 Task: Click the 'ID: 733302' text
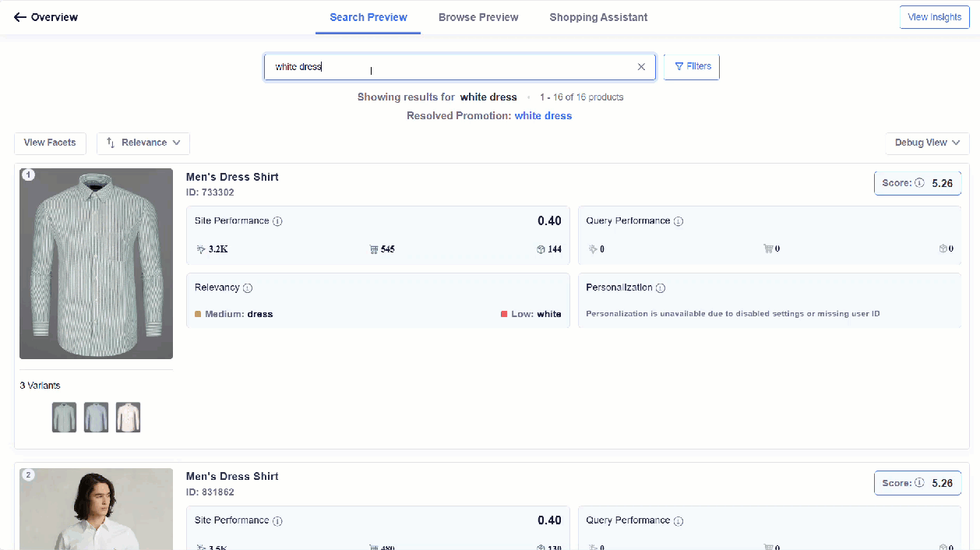click(x=210, y=192)
